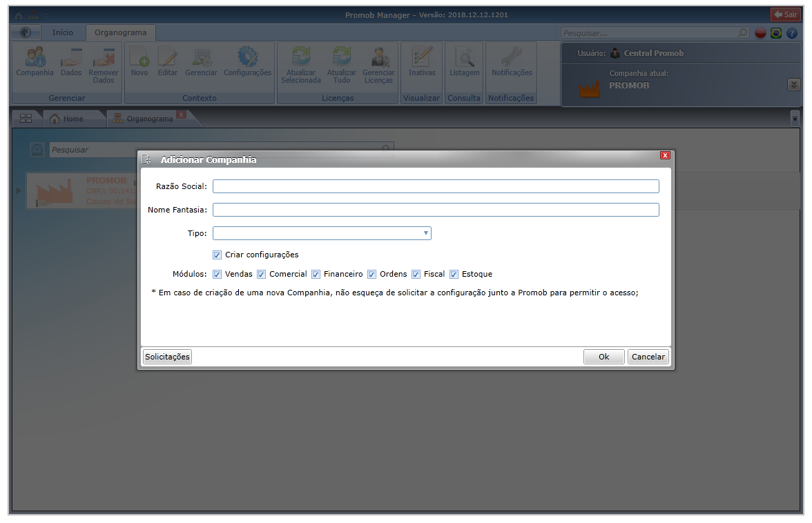
Task: Confirm the dialog with Ok
Action: pos(603,357)
